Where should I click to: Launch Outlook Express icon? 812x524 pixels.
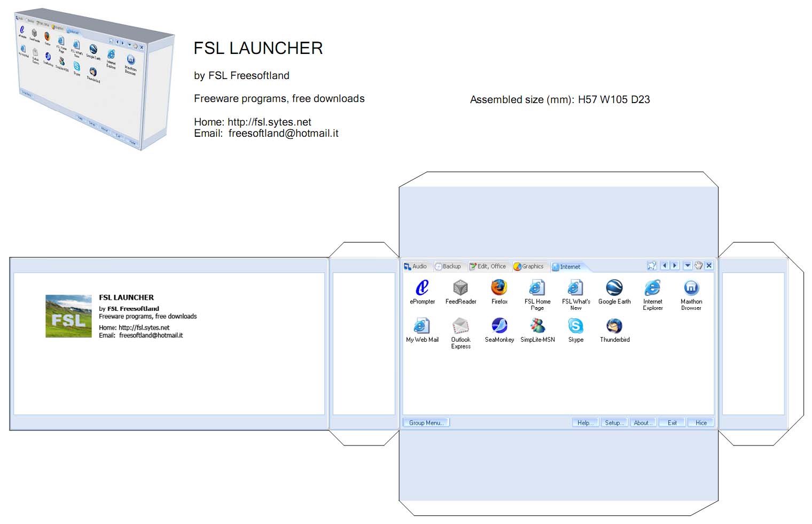pos(460,326)
